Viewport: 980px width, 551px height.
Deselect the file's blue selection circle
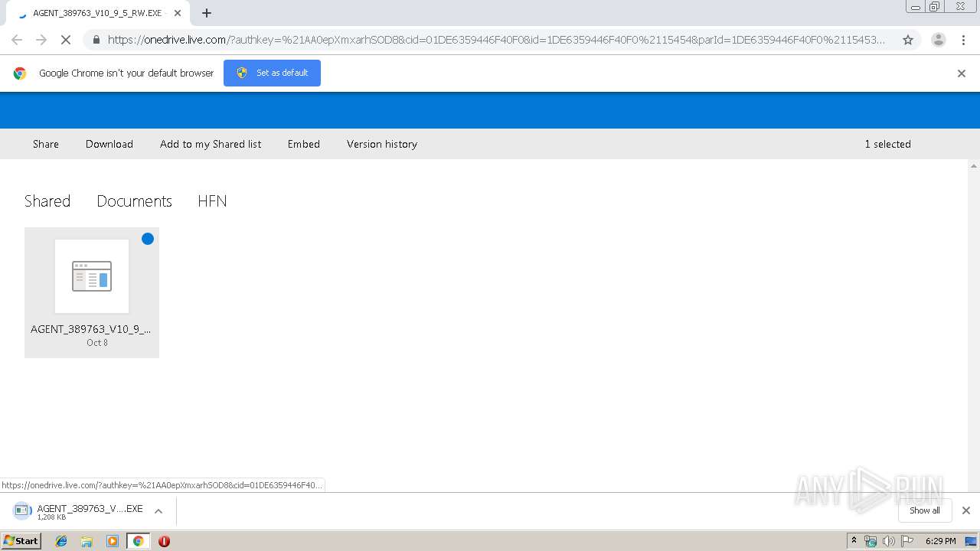(148, 239)
